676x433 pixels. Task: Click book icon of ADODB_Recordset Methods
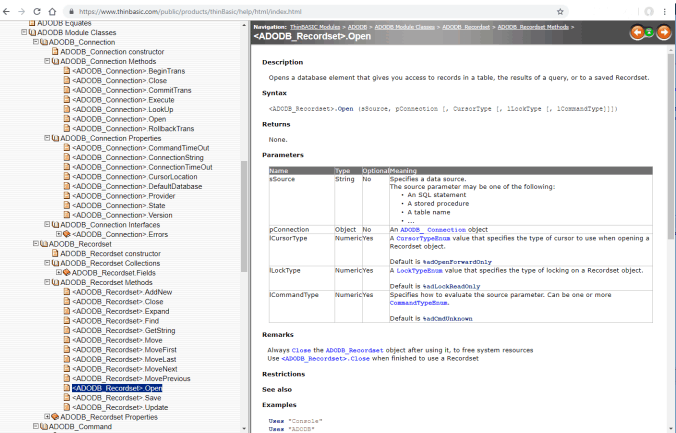click(56, 282)
